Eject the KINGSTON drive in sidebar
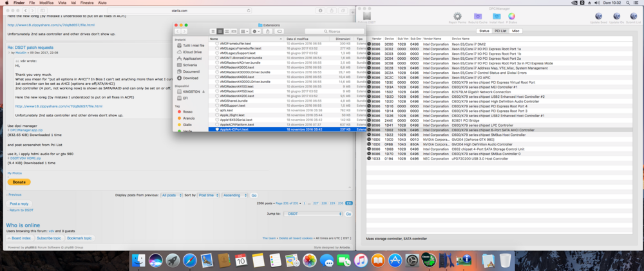 (205, 91)
